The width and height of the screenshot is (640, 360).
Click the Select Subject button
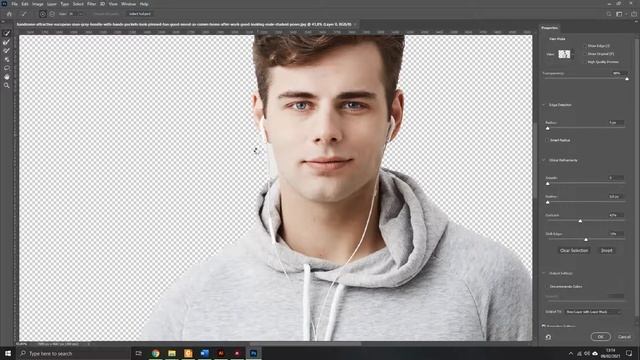coord(140,14)
